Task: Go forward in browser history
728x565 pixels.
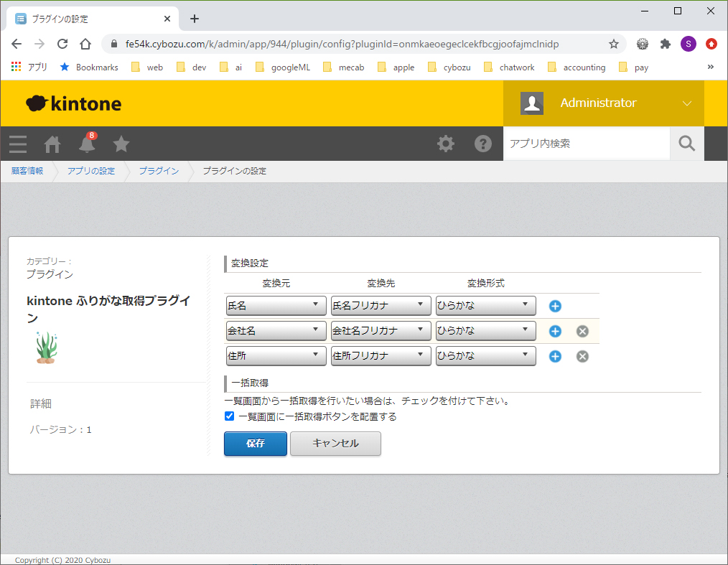Action: [x=39, y=44]
